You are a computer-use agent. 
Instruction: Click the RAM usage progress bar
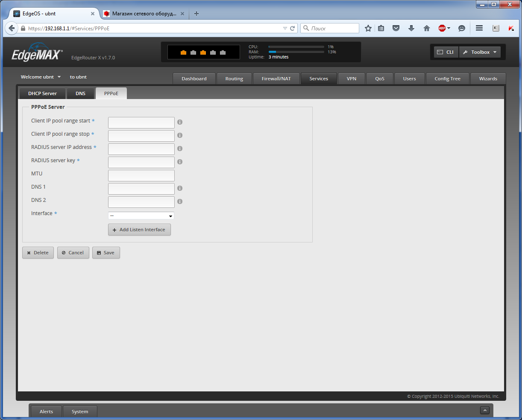click(x=296, y=52)
